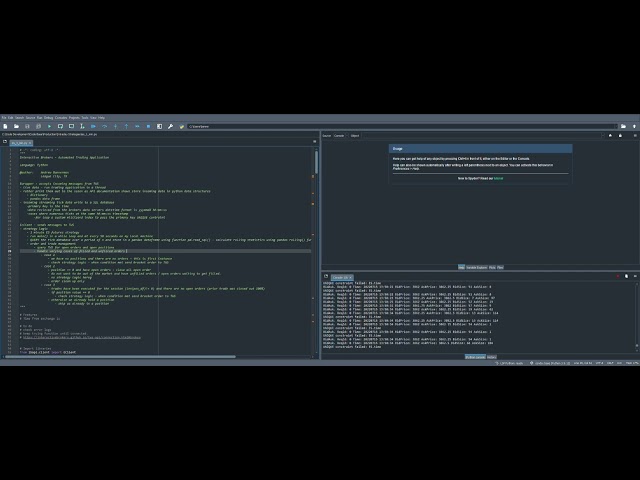Switch to the History tab

pyautogui.click(x=492, y=357)
